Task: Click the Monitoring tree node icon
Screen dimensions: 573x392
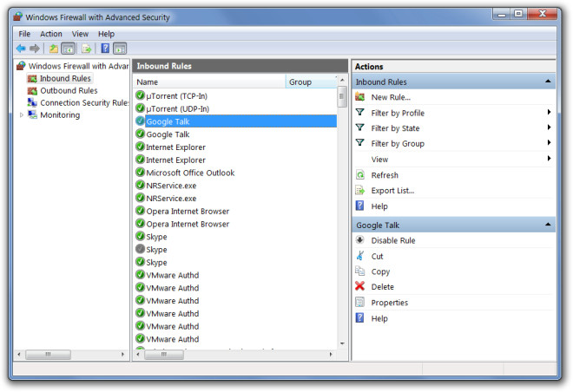Action: 32,114
